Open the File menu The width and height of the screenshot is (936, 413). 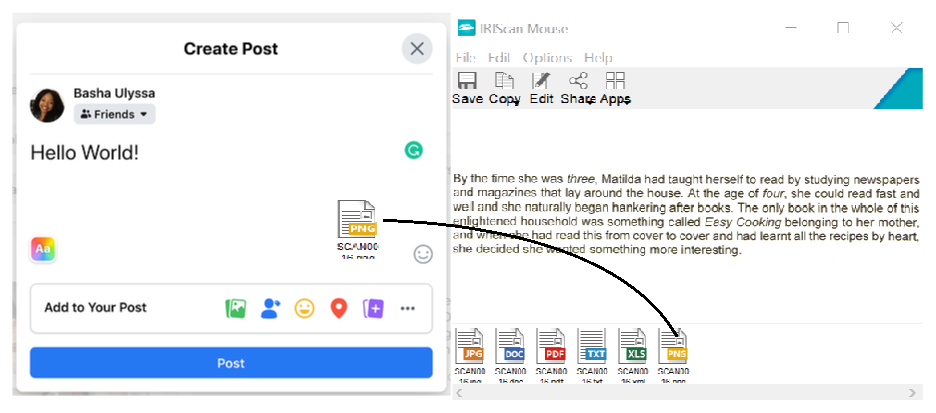[x=466, y=58]
